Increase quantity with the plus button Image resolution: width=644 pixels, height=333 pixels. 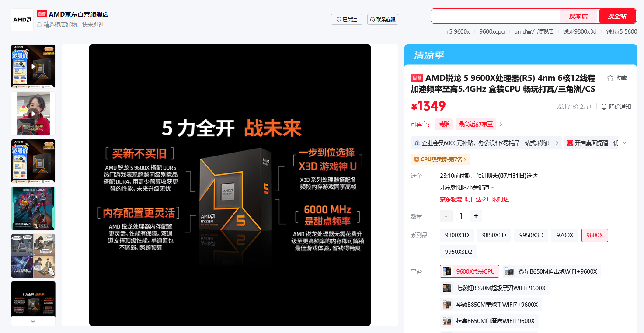tap(476, 216)
